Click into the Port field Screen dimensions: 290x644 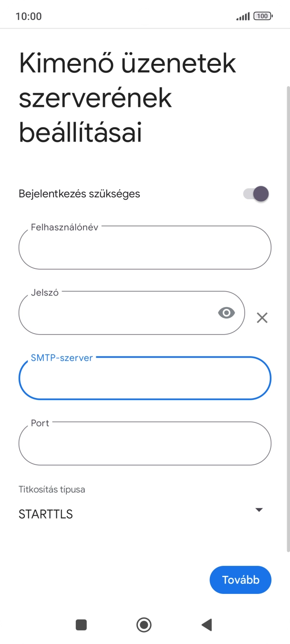(145, 443)
